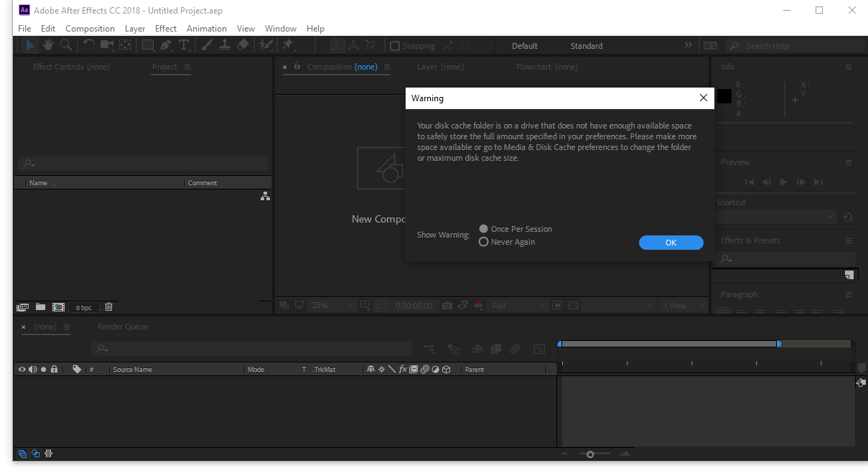Viewport: 868px width, 473px height.
Task: Select the Once Per Session option
Action: point(484,229)
